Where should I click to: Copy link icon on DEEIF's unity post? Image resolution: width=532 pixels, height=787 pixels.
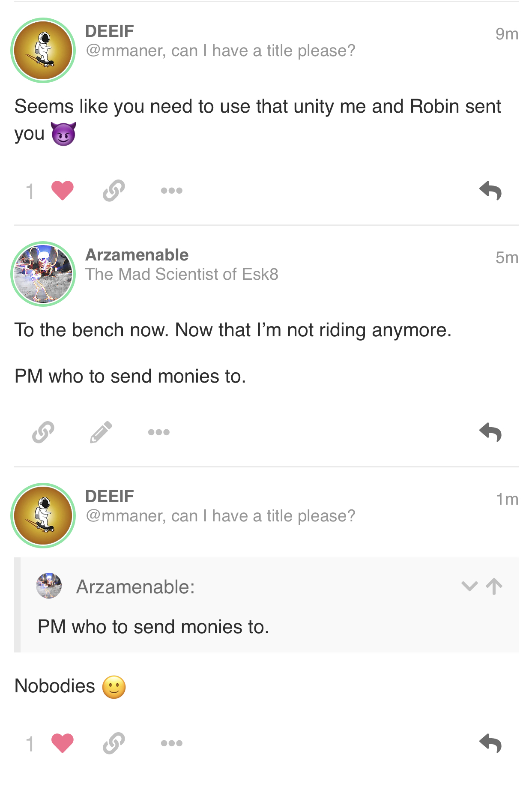click(114, 191)
